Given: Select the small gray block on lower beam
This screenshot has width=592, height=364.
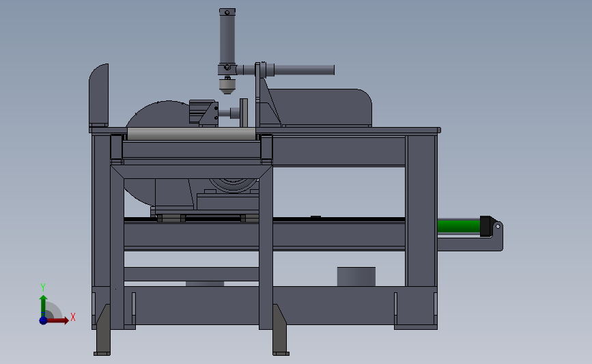Looking at the screenshot, I should coord(356,277).
